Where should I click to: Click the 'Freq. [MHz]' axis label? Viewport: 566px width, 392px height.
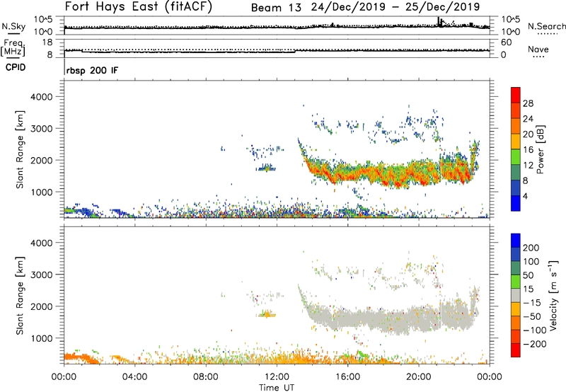[x=13, y=48]
